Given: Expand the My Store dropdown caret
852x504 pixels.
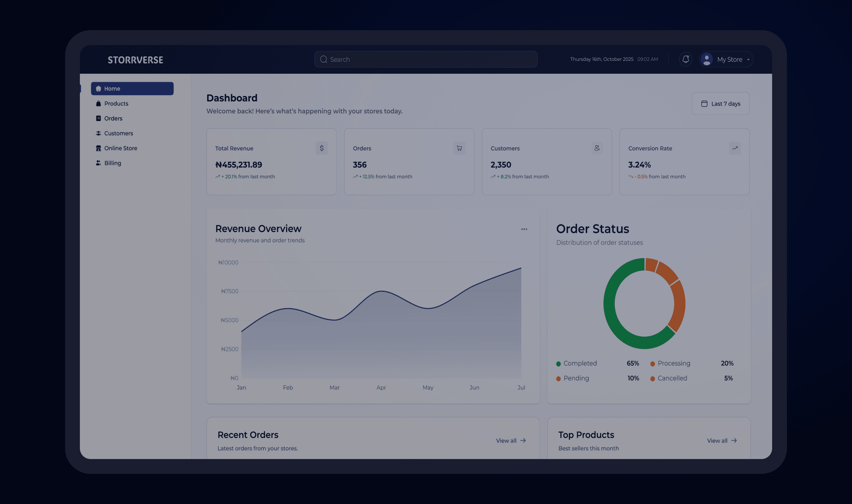Looking at the screenshot, I should tap(748, 59).
